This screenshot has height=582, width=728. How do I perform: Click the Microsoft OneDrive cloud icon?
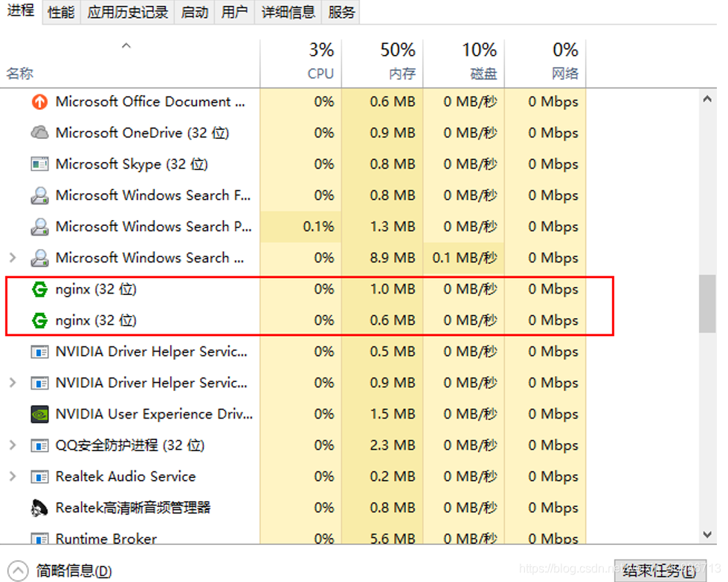coord(39,133)
